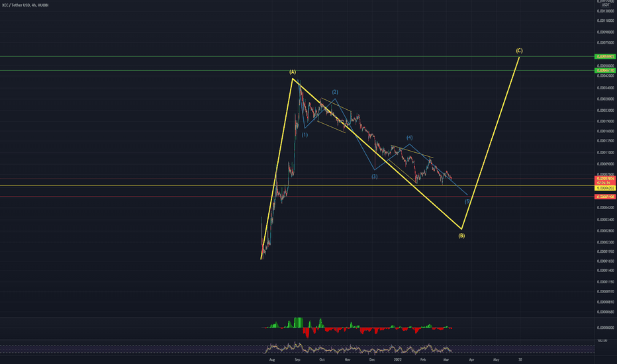Click the 0.00004200 price axis value

point(605,207)
